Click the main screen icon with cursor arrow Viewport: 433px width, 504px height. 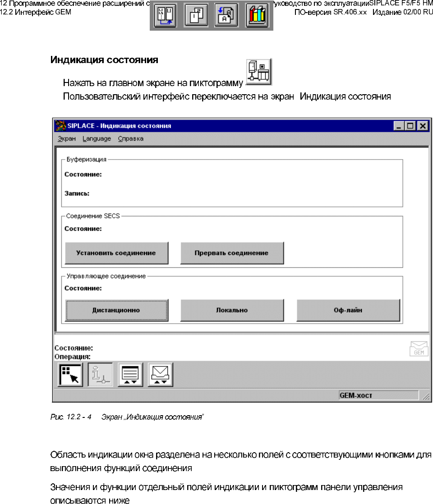70,375
